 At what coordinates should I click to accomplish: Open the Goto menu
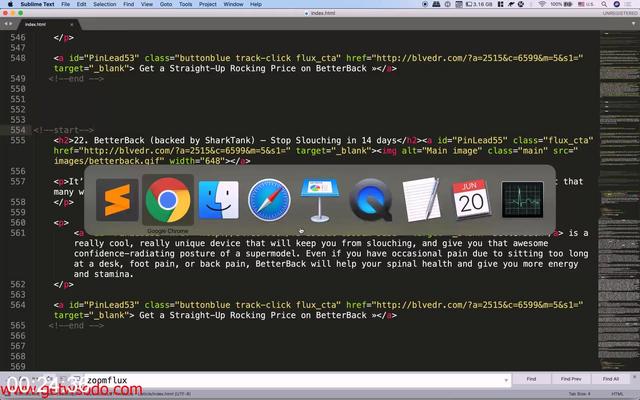pyautogui.click(x=166, y=4)
